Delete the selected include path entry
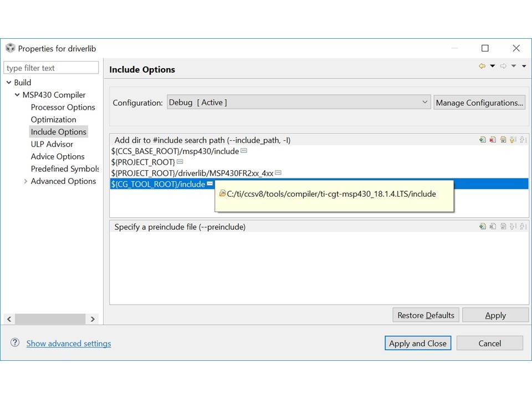 coord(493,139)
